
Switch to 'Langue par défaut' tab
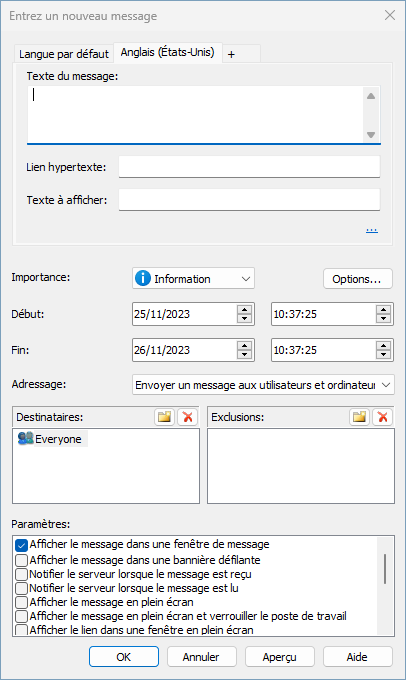pos(64,54)
